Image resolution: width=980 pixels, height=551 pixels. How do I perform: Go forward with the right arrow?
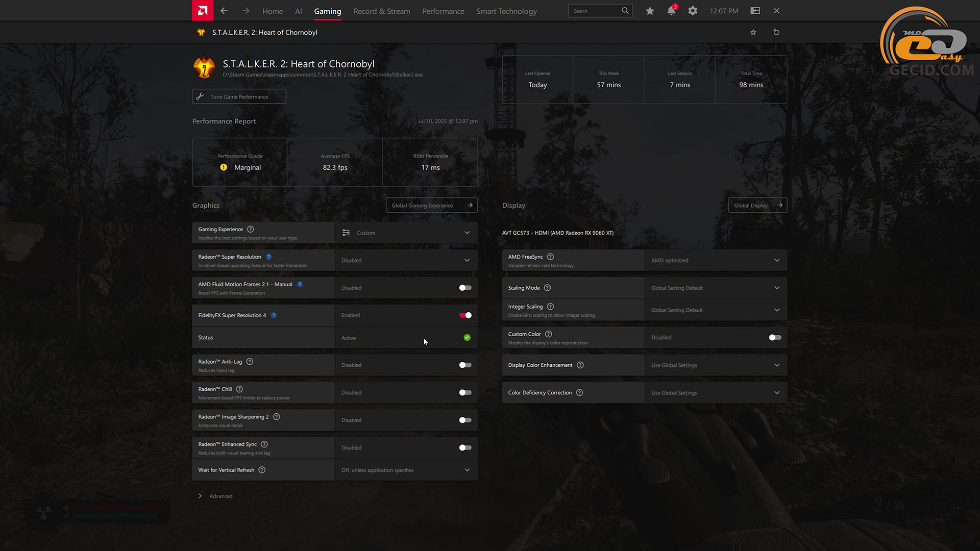coord(246,11)
